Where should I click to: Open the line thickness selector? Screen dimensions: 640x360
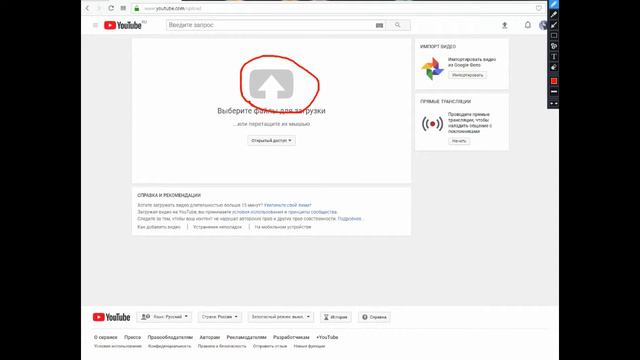click(x=554, y=92)
